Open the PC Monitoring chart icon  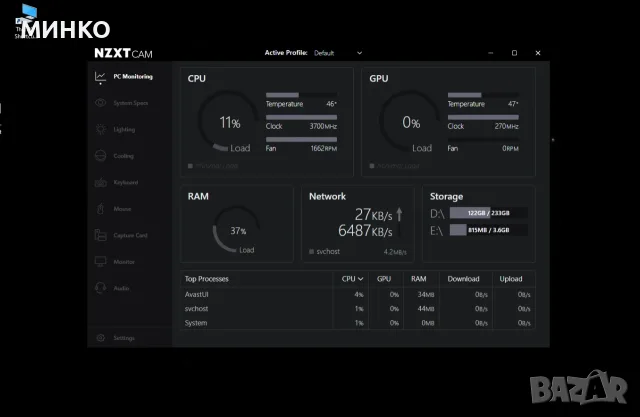[100, 77]
